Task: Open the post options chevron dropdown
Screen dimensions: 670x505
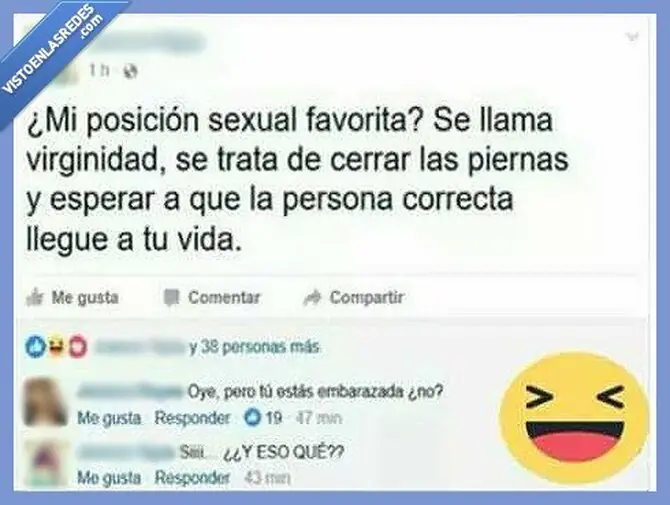Action: point(632,38)
